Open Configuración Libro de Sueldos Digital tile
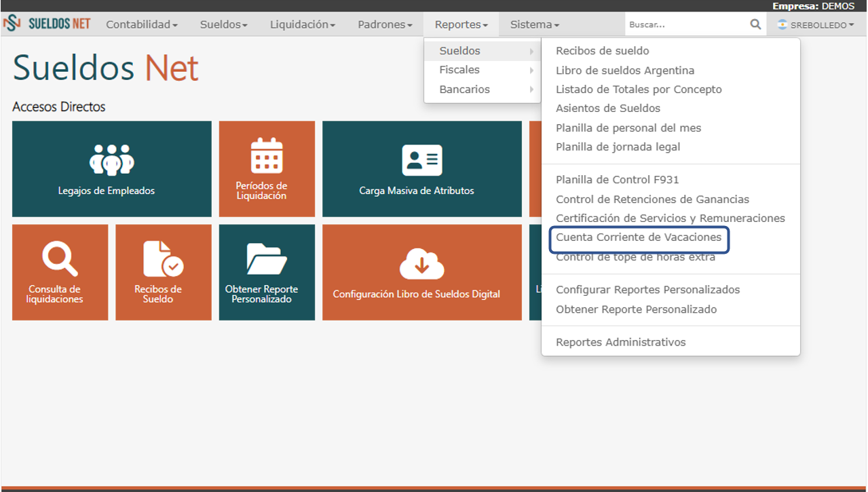The width and height of the screenshot is (868, 492). coord(422,272)
